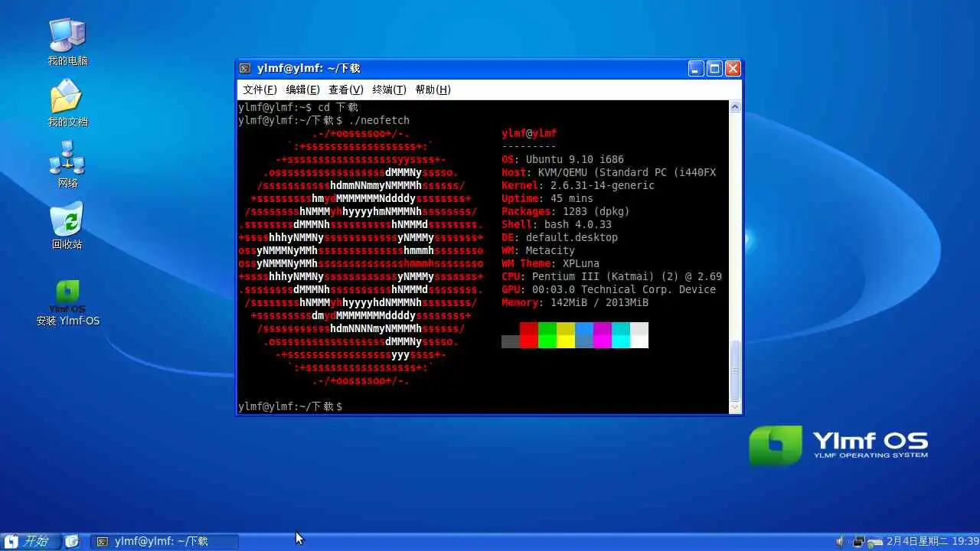980x551 pixels.
Task: Click the 'WM: Metacity' line
Action: pyautogui.click(x=538, y=250)
